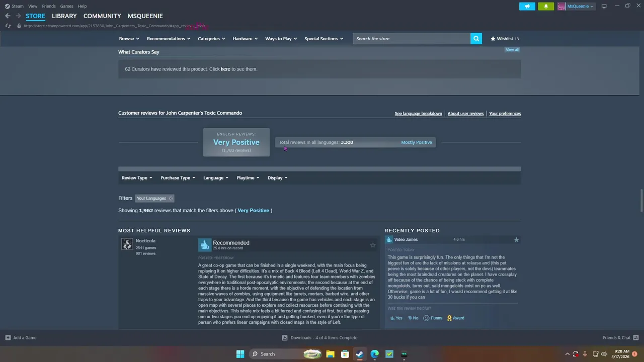Open Review Type filter dropdown

click(x=137, y=178)
